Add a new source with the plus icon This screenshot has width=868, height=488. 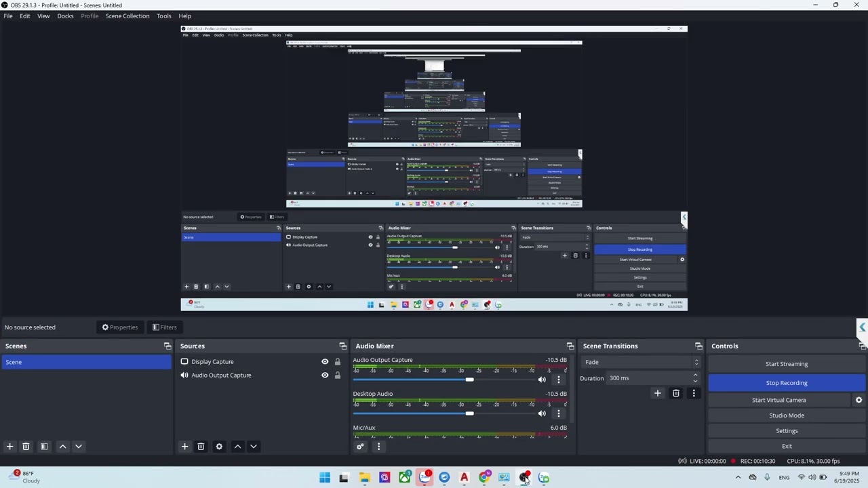[x=184, y=447]
